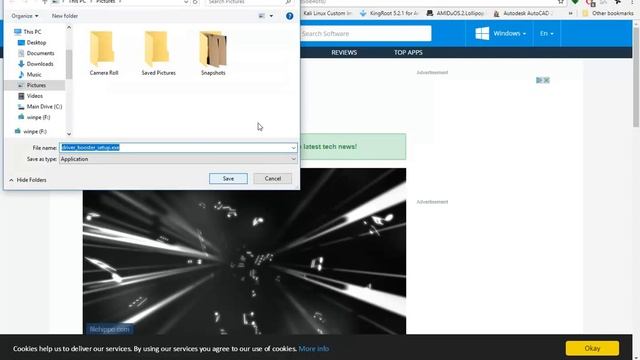Open the KingRoot 5.2.1 bookmark
Image resolution: width=640 pixels, height=360 pixels.
click(x=389, y=13)
